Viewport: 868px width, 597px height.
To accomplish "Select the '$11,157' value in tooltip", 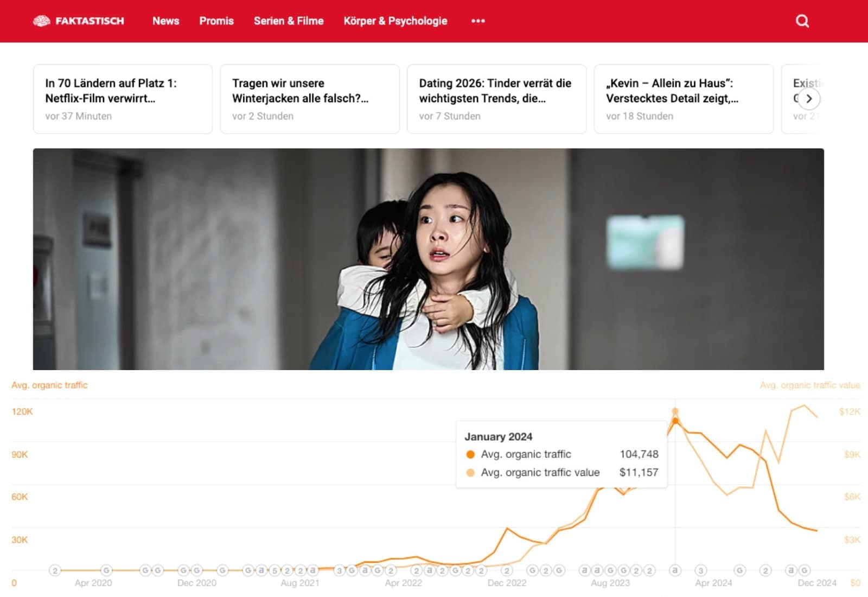I will tap(639, 473).
